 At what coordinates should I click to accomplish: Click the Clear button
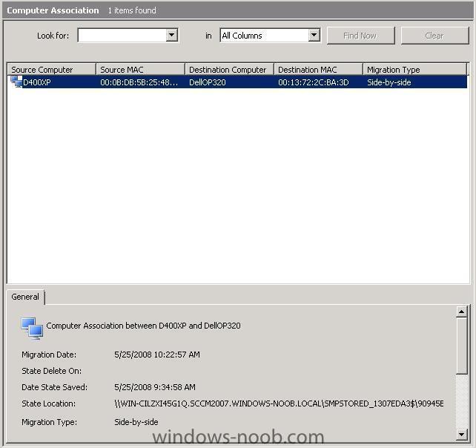(x=434, y=36)
